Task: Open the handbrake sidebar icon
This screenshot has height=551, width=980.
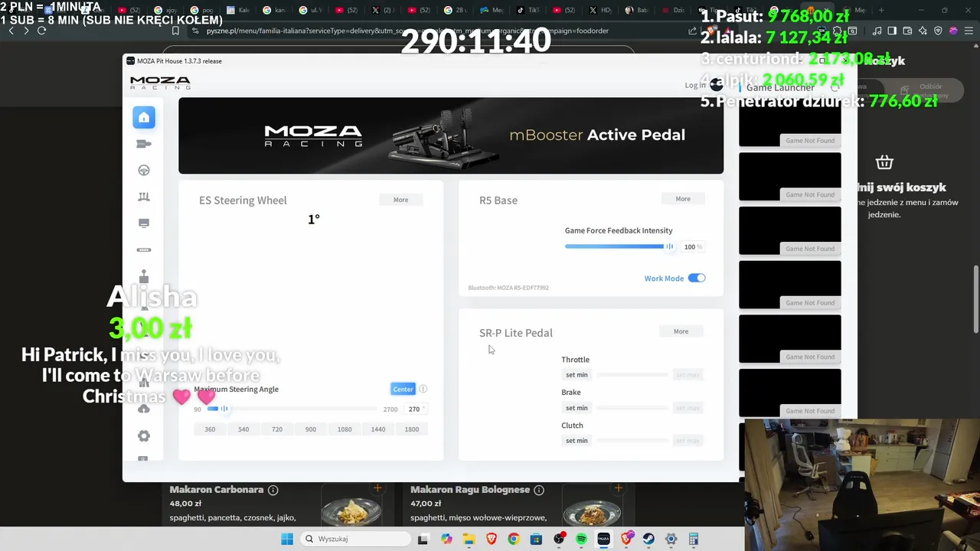Action: click(x=144, y=250)
